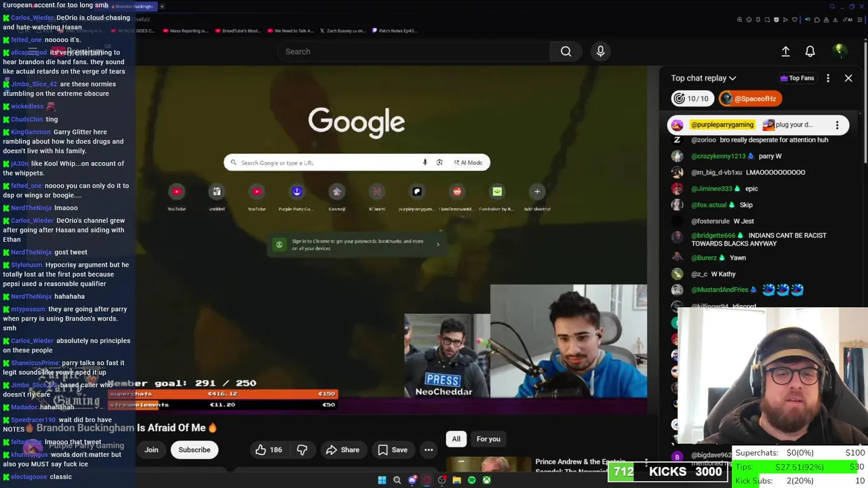Like the video with thumbs up
The height and width of the screenshot is (488, 868).
pos(269,450)
